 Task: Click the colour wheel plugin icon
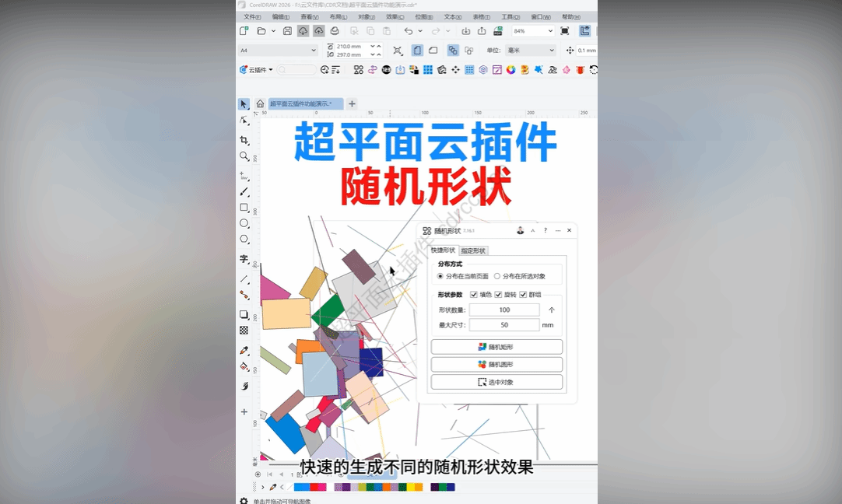510,70
